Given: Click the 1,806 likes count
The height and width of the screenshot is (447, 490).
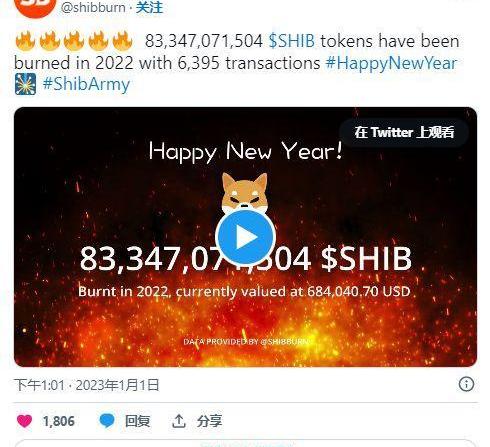Looking at the screenshot, I should (59, 421).
